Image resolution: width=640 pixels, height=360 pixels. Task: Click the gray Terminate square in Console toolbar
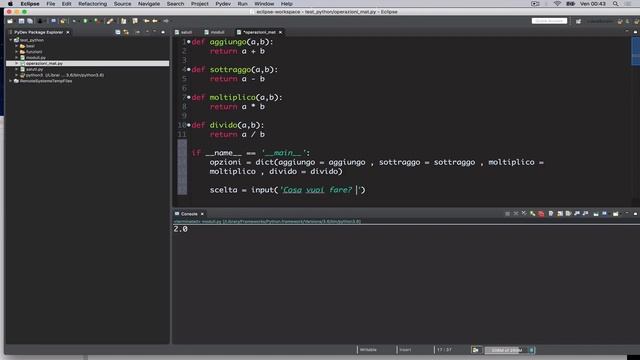pos(507,213)
